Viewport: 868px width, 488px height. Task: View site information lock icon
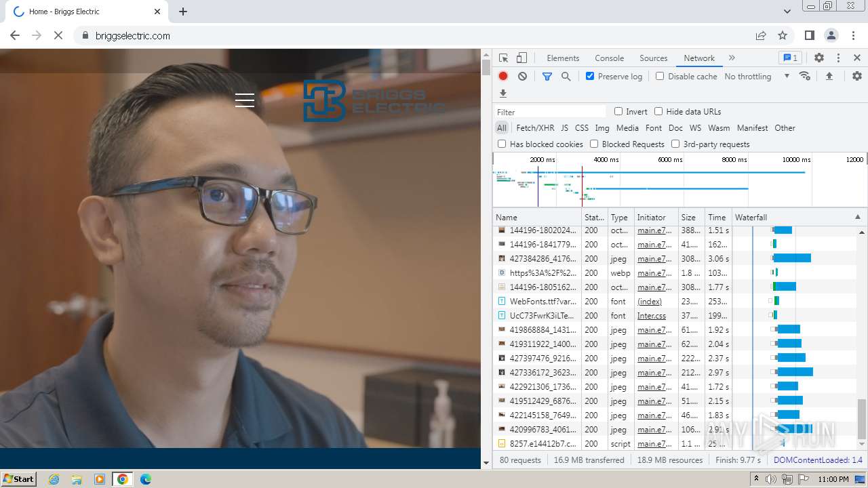pyautogui.click(x=85, y=35)
